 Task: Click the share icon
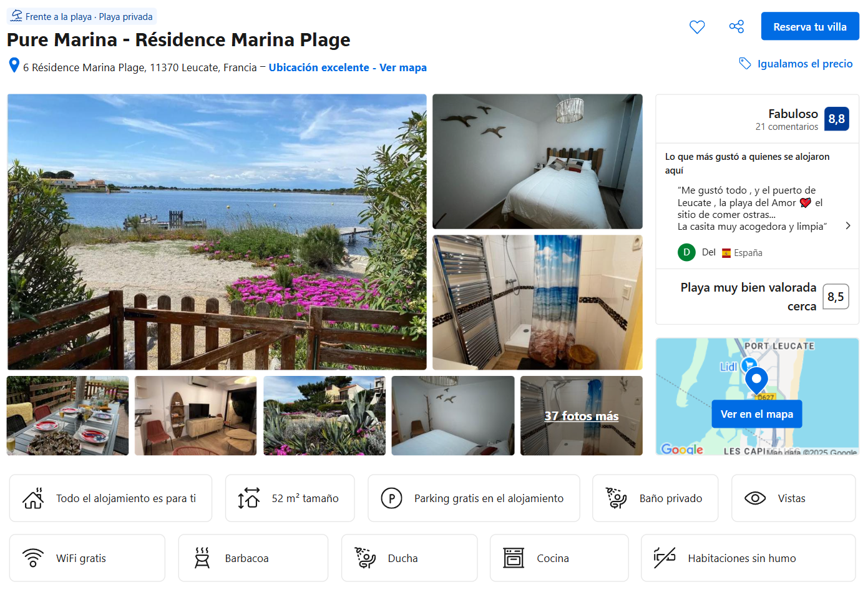coord(736,27)
